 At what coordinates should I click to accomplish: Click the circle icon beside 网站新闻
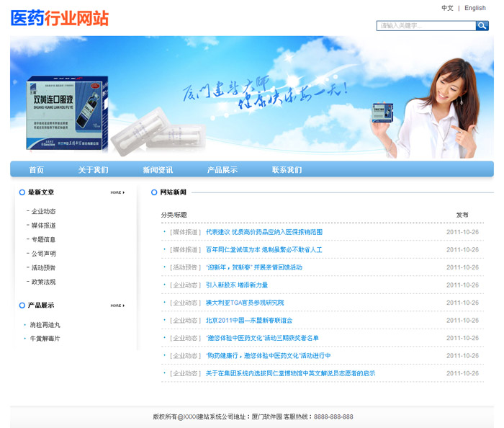pyautogui.click(x=154, y=192)
